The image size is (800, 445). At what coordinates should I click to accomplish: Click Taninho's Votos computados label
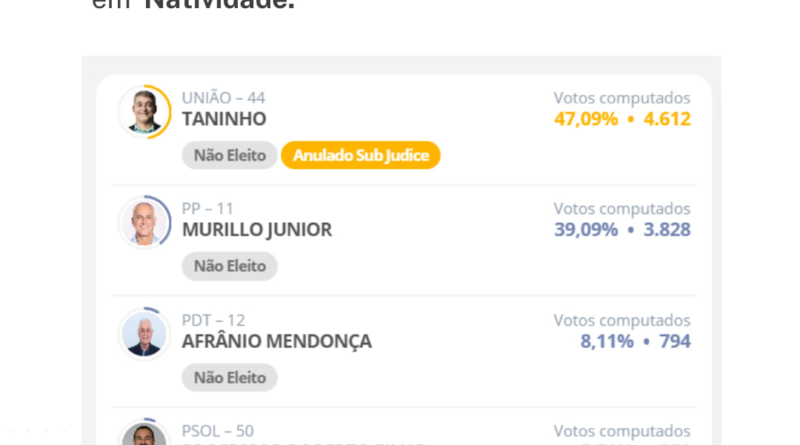622,98
